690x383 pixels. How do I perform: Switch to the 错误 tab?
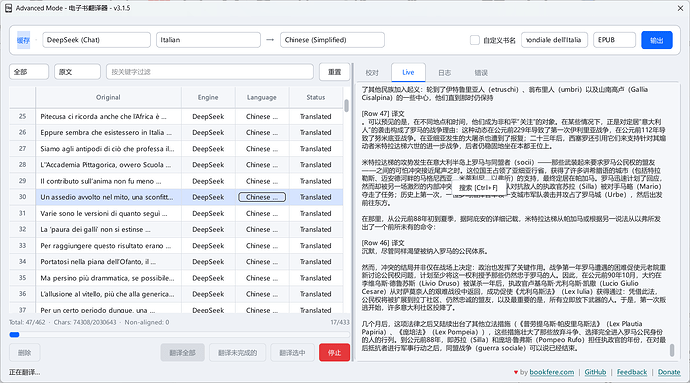481,73
